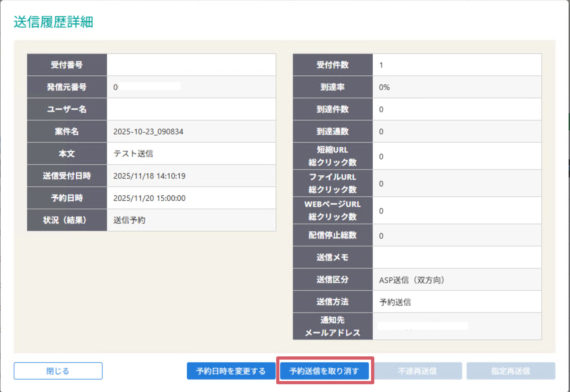Click the 通知先メールアドレス value field
The width and height of the screenshot is (570, 392).
pos(457,326)
